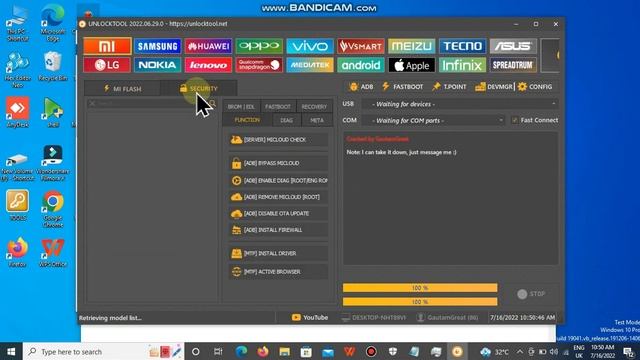Open the BROM | EDL tab
The image size is (640, 360).
(x=241, y=107)
